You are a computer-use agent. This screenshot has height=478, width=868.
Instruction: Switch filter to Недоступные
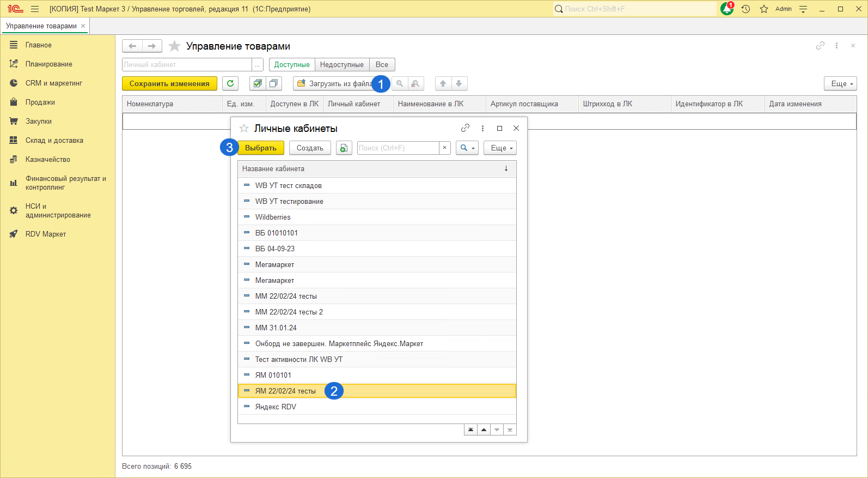pyautogui.click(x=341, y=65)
